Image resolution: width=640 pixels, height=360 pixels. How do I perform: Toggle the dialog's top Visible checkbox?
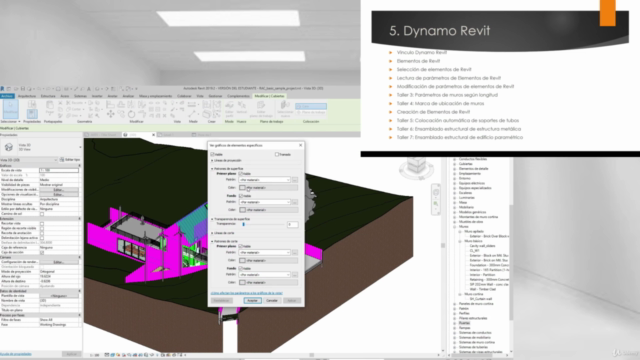coord(212,154)
